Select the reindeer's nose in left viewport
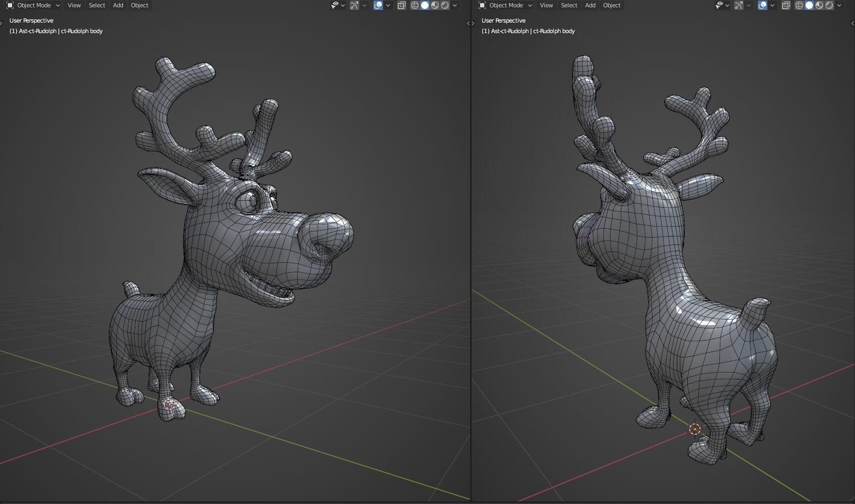 [326, 236]
